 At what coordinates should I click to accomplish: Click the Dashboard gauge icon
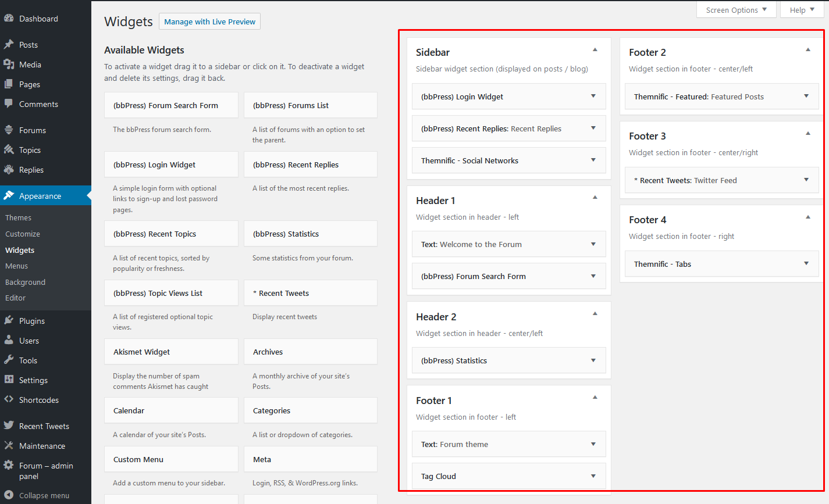[x=9, y=19]
